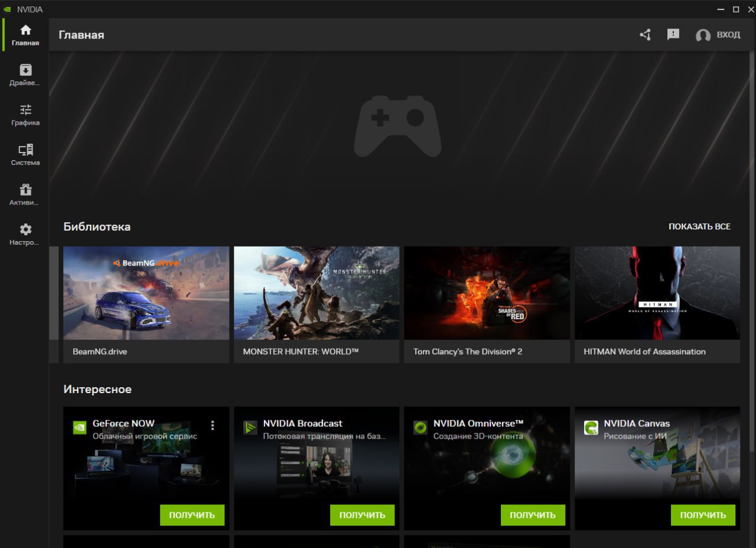Select the BeamNG.drive game thumbnail

pyautogui.click(x=146, y=293)
